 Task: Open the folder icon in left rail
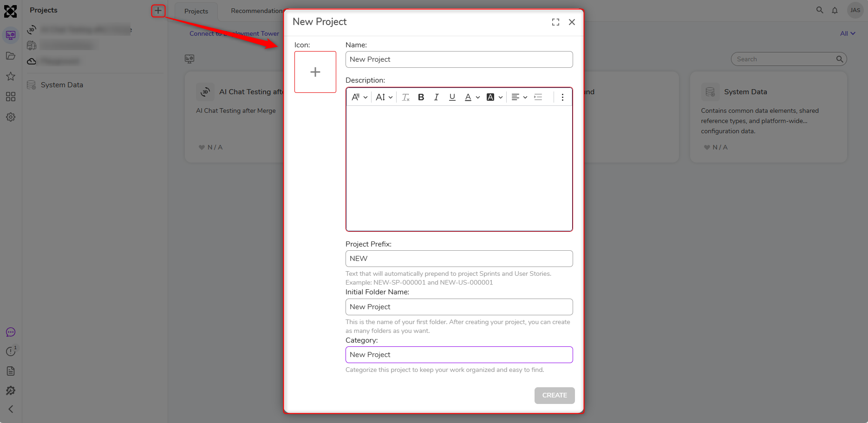pyautogui.click(x=11, y=56)
